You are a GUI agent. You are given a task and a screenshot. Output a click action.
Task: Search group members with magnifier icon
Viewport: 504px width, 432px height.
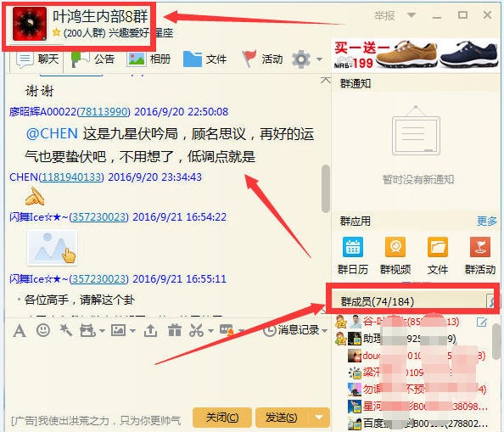tap(491, 301)
